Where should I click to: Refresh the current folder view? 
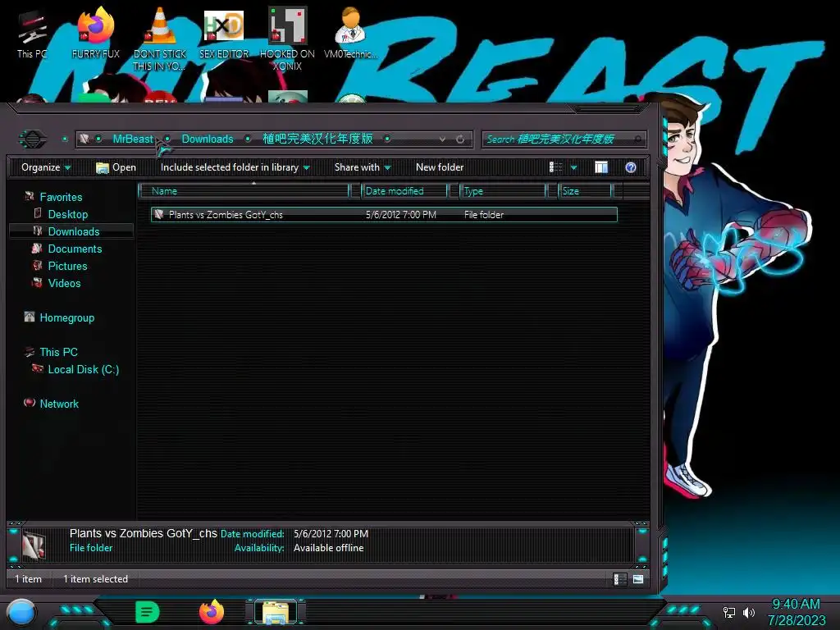pyautogui.click(x=460, y=139)
